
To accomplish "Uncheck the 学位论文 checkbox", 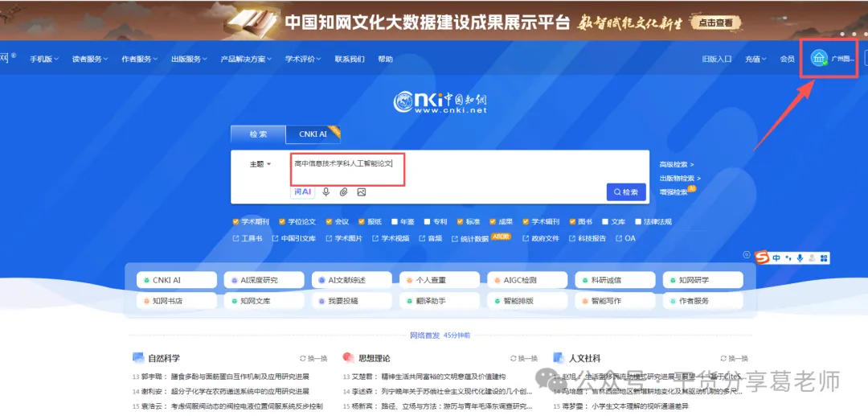I will [x=282, y=221].
